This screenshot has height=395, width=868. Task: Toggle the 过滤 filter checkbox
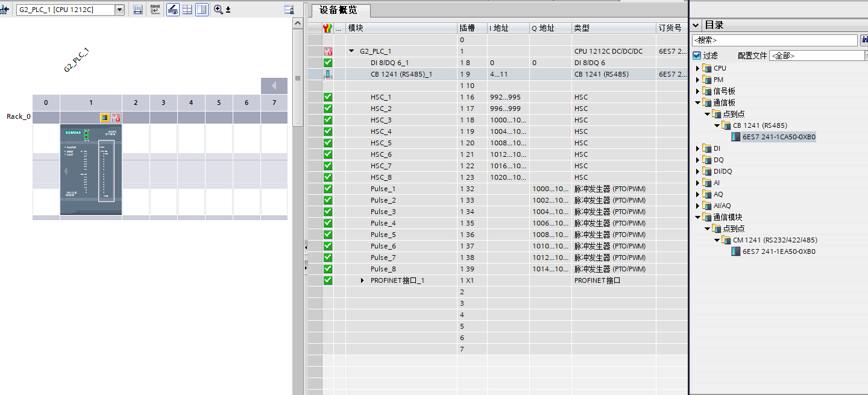click(x=697, y=55)
